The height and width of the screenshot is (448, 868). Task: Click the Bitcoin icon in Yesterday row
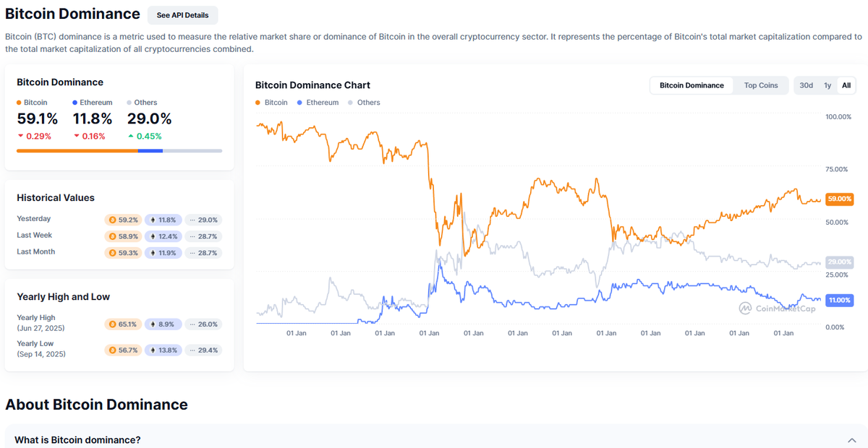(112, 220)
